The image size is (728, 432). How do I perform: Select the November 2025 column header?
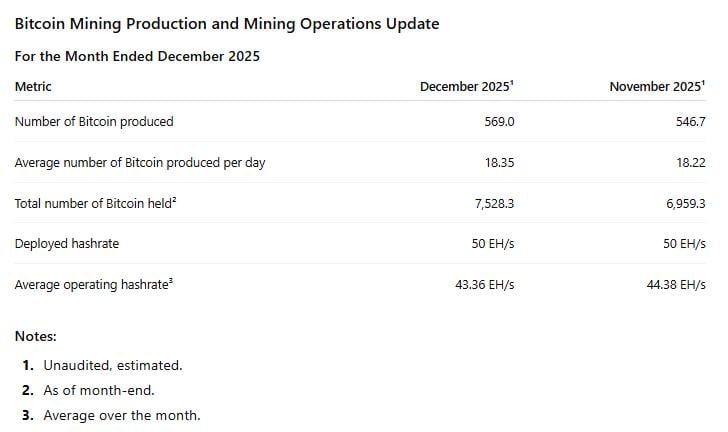tap(657, 87)
